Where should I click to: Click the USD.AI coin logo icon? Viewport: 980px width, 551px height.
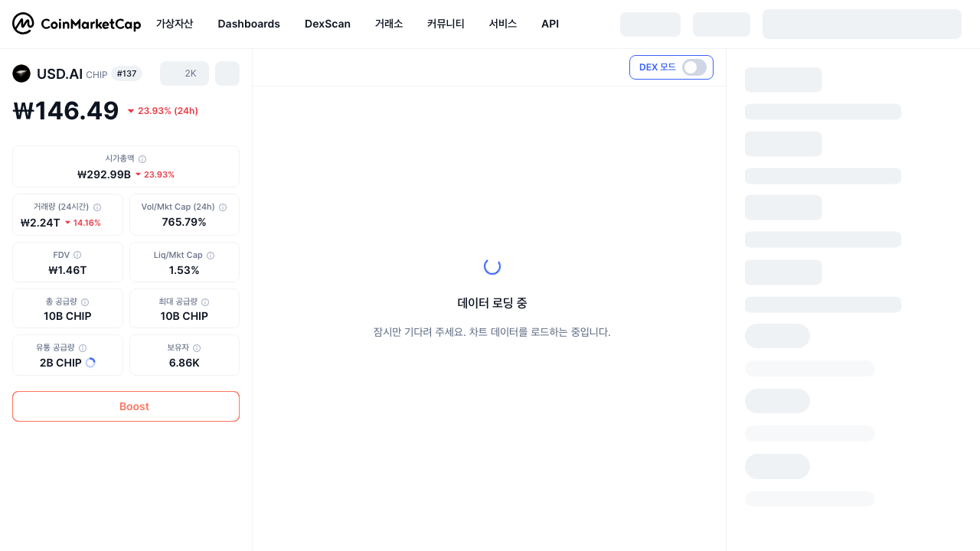click(x=21, y=73)
